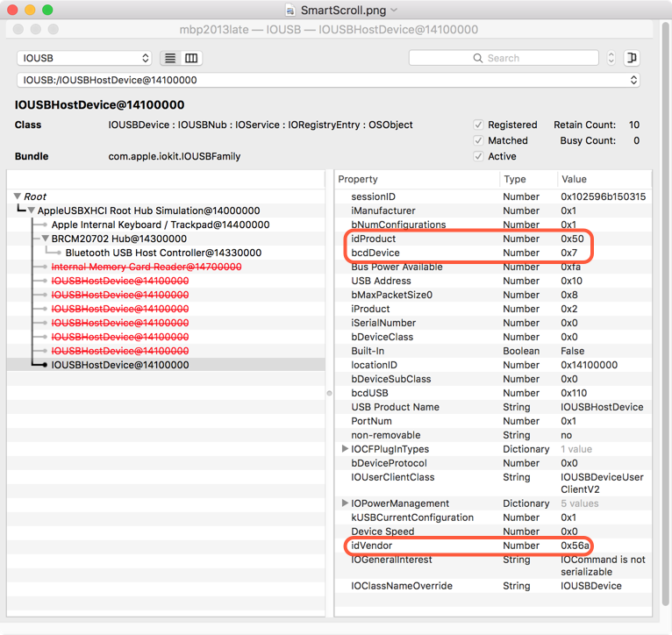672x635 pixels.
Task: Collapse the BRCM20702 Hub tree node
Action: pyautogui.click(x=45, y=239)
